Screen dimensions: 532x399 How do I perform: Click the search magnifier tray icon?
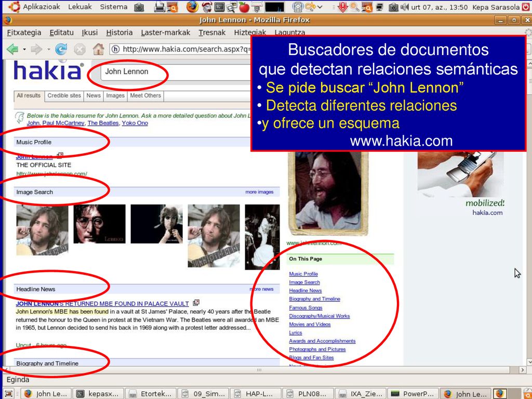click(x=355, y=7)
